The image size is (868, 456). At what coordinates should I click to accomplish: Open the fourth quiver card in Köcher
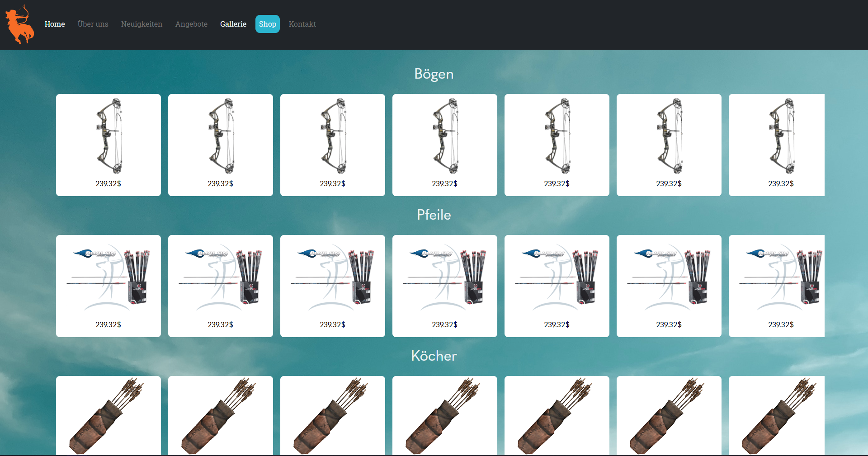tap(445, 416)
